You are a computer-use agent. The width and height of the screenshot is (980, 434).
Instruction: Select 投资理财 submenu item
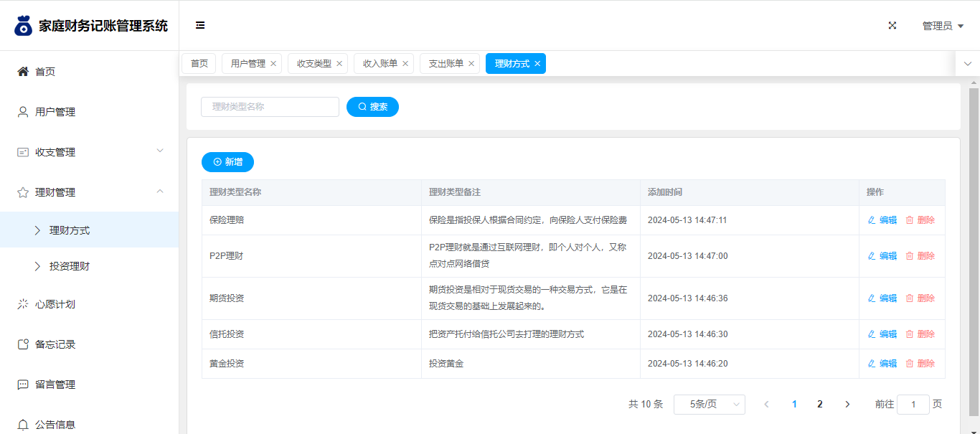[x=70, y=266]
